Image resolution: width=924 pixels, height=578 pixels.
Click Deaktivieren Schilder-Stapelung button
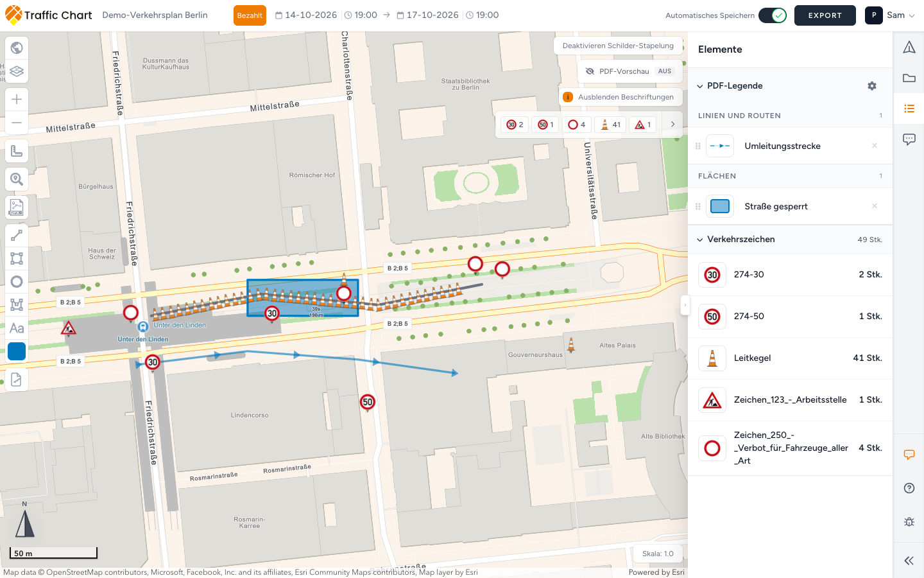pos(618,46)
